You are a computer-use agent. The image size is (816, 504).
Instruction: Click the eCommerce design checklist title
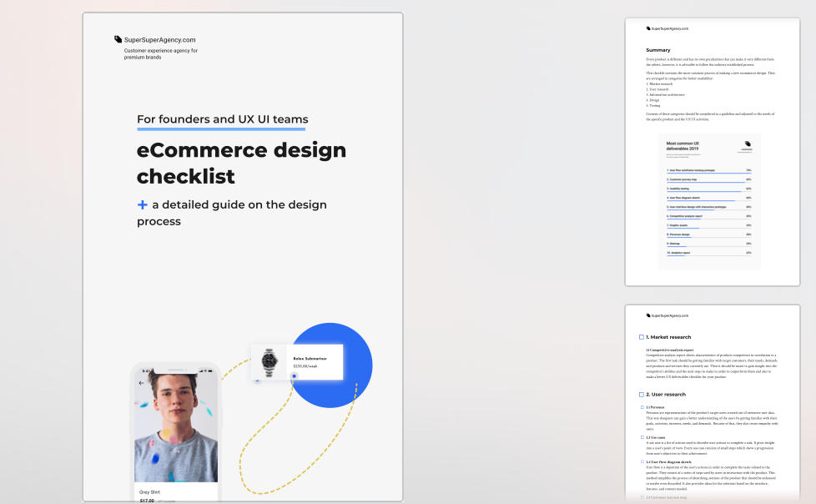pos(241,164)
